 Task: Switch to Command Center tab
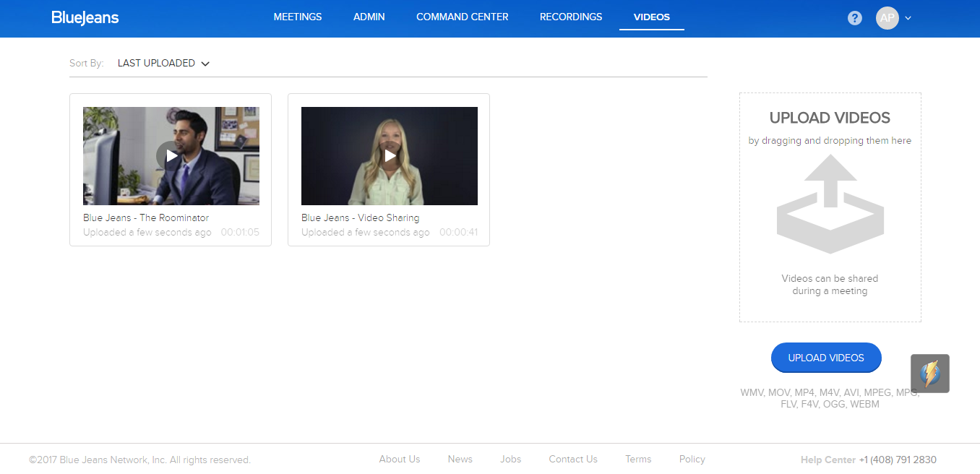pos(462,17)
